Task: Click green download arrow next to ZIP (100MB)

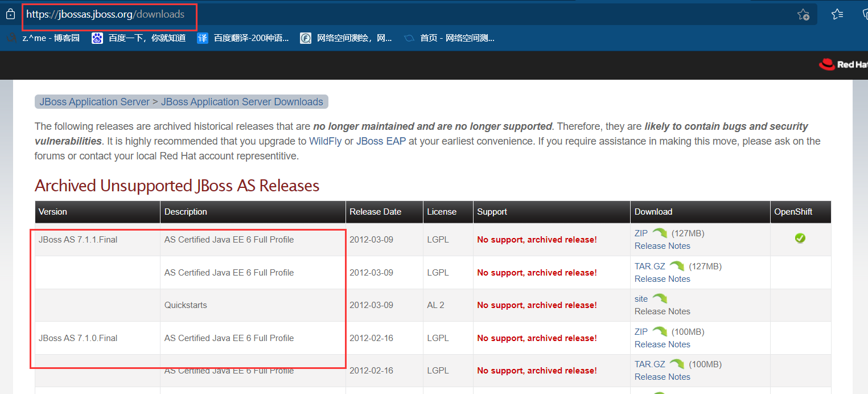Action: coord(659,331)
